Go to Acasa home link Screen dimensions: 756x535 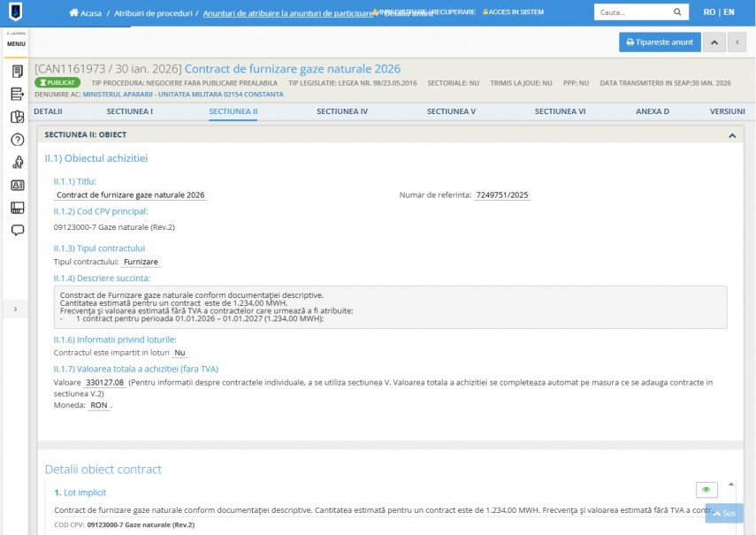click(x=85, y=13)
